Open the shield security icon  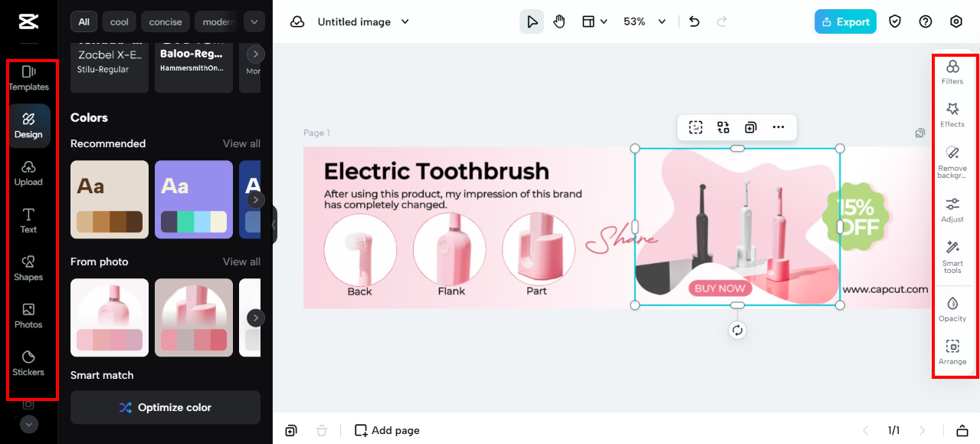(x=895, y=21)
